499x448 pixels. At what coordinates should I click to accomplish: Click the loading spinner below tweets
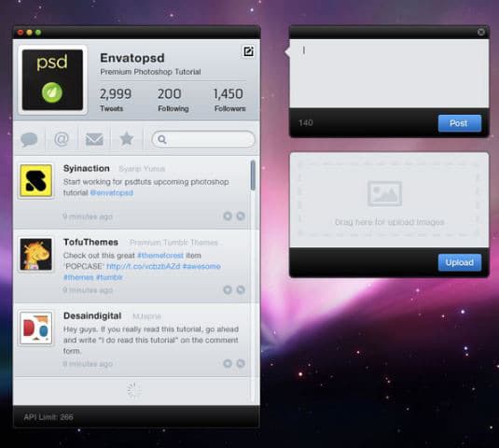pos(134,390)
